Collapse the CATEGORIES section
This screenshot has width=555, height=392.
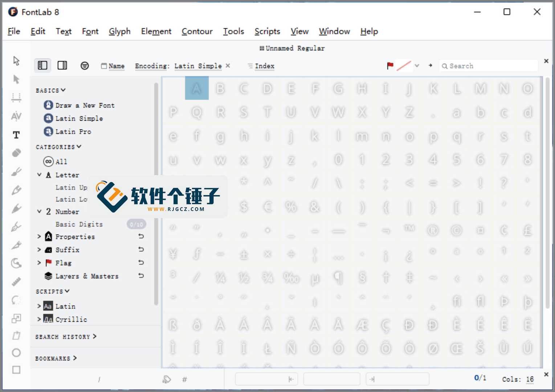(x=58, y=147)
